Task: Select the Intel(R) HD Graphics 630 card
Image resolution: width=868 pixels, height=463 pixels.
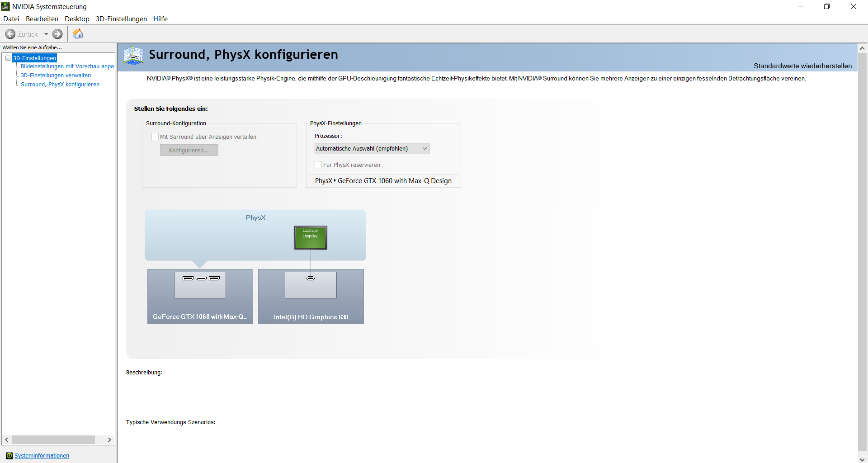Action: (311, 297)
